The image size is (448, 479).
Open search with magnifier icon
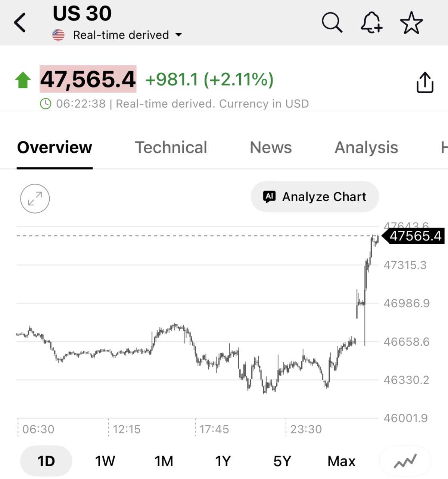pyautogui.click(x=332, y=23)
